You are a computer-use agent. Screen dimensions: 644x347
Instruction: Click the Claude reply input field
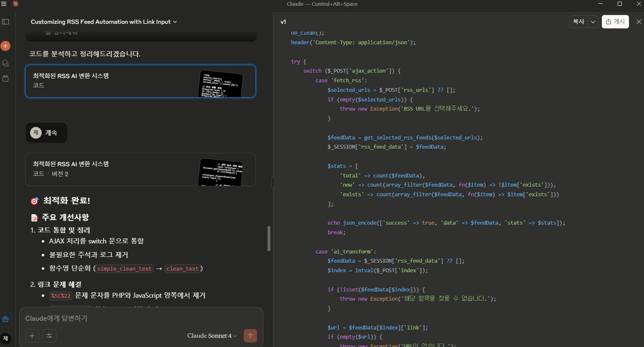(141, 318)
